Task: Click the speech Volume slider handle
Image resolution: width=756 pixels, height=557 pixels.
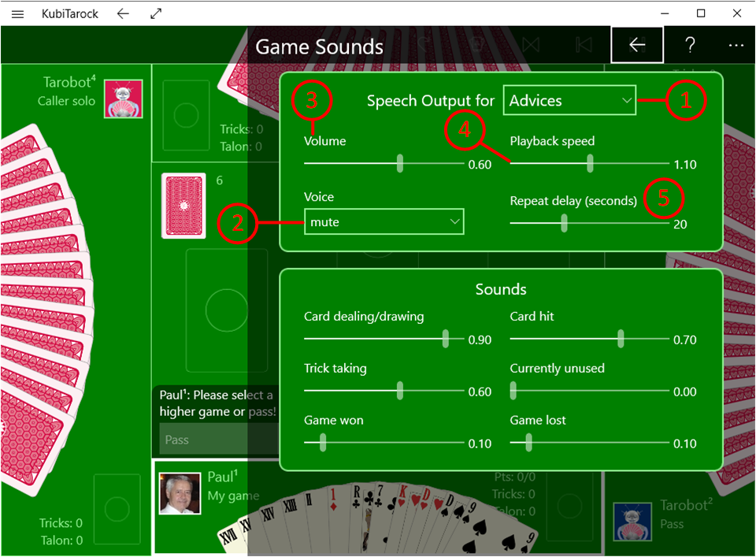Action: coord(400,164)
